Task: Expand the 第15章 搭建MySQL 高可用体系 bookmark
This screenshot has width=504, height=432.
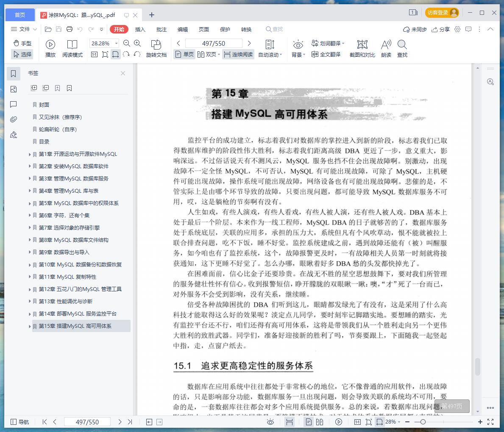Action: (30, 326)
